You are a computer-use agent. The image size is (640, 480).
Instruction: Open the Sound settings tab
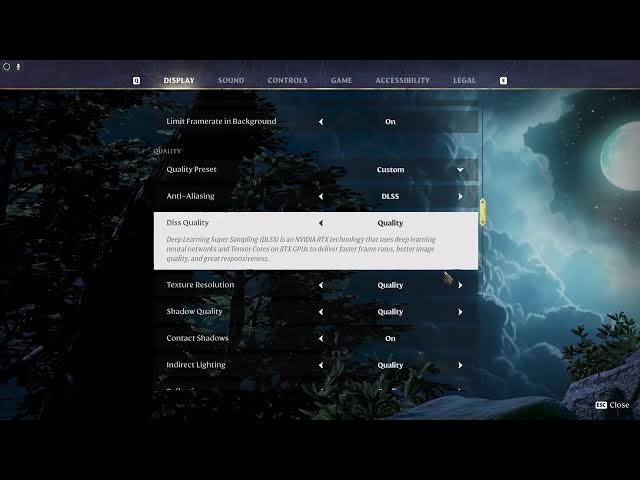point(231,80)
